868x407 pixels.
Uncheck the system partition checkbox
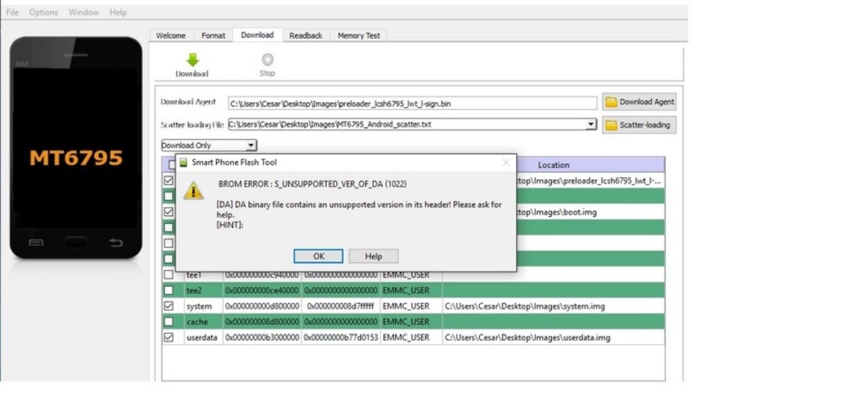pos(168,306)
